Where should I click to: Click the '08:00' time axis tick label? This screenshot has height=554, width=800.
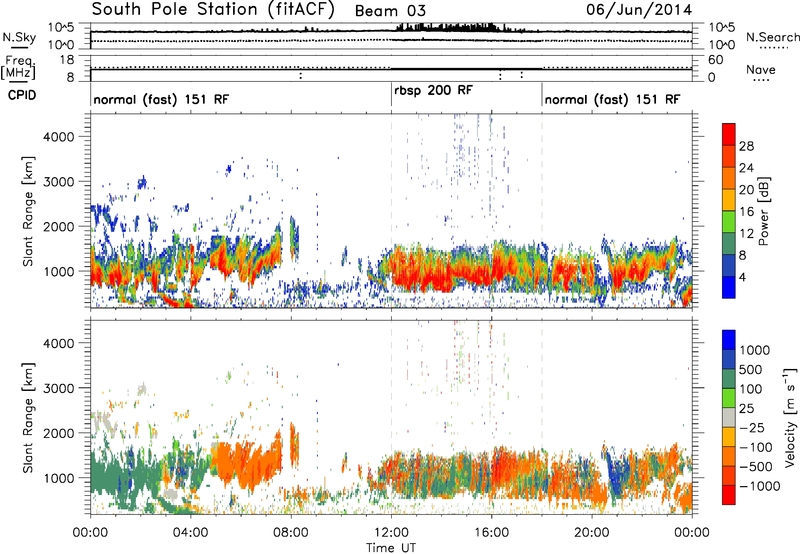click(291, 533)
